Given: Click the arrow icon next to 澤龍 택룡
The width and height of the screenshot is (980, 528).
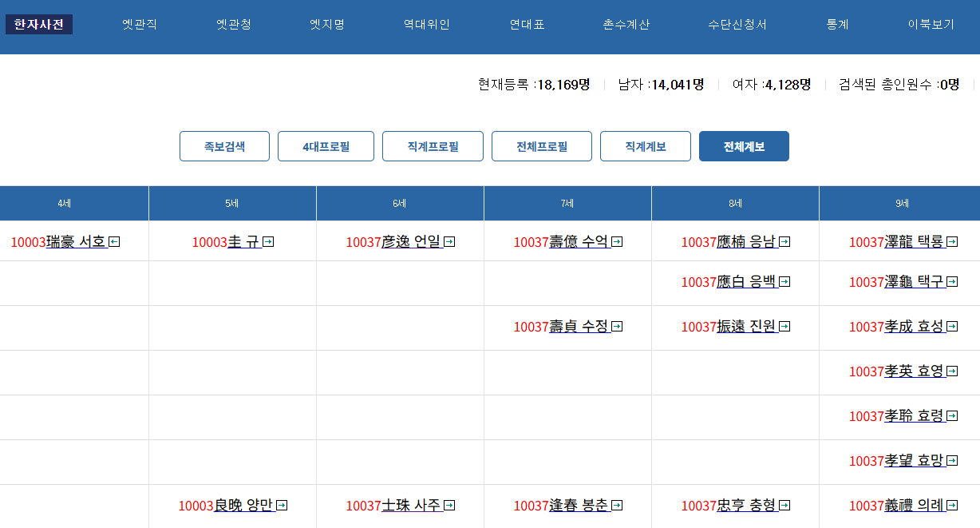Looking at the screenshot, I should point(952,242).
